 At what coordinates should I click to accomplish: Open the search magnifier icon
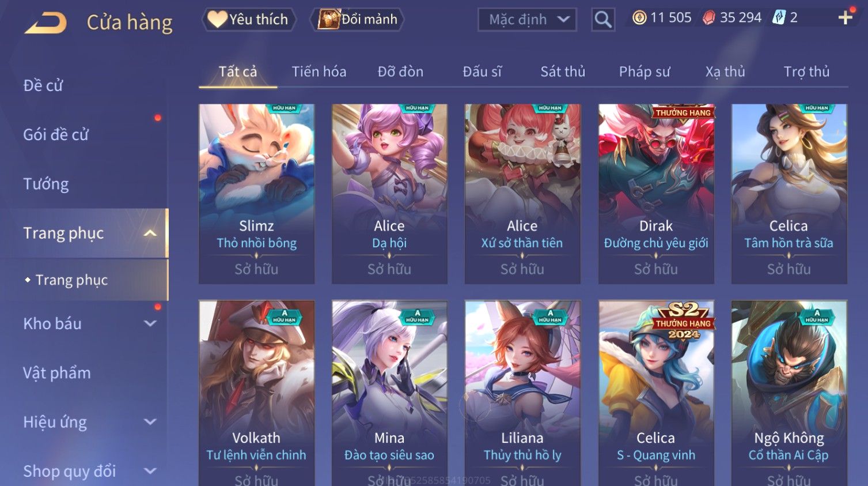pos(603,20)
